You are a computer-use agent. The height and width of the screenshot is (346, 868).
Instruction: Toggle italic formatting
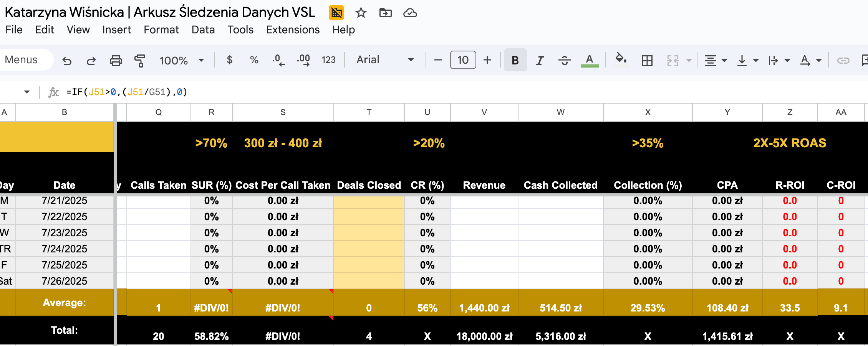pos(540,60)
